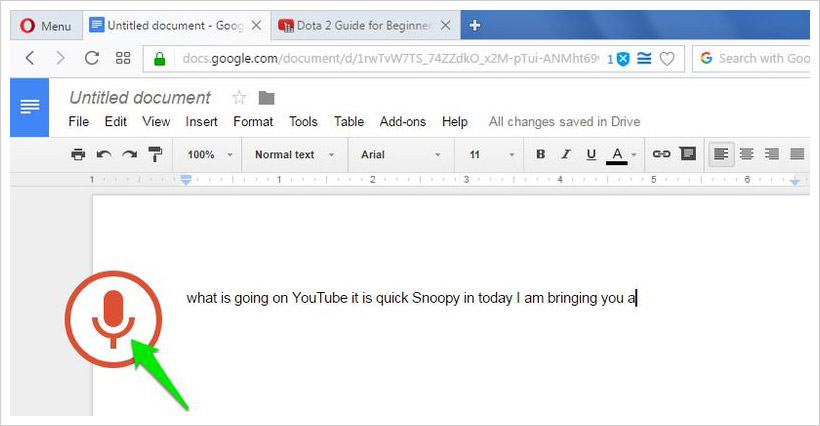
Task: Move the document with the folder icon
Action: click(267, 98)
